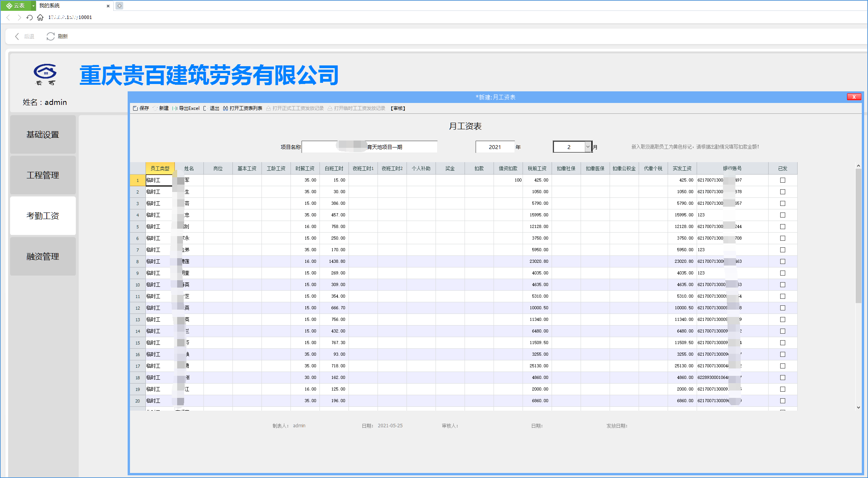Open new tab with plus icon

click(x=120, y=6)
